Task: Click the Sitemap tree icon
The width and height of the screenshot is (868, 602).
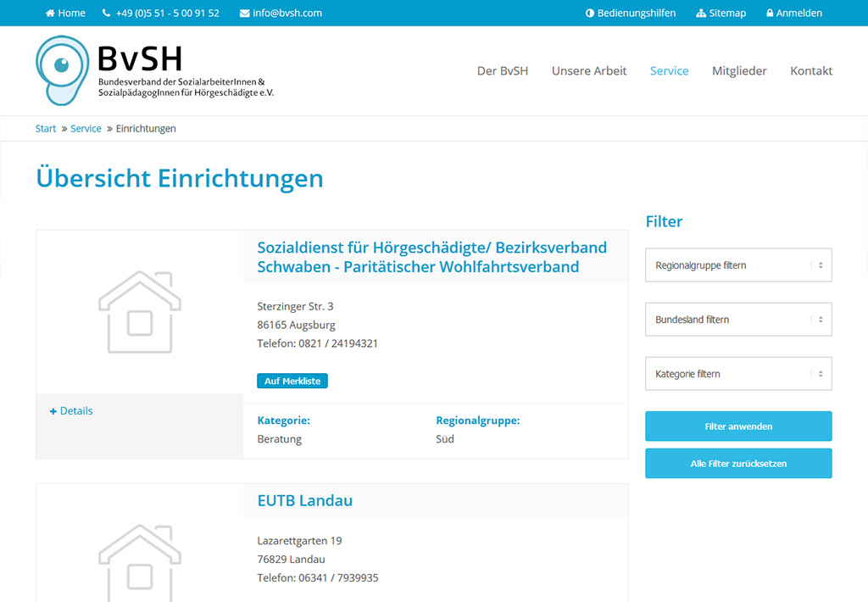Action: pyautogui.click(x=701, y=14)
